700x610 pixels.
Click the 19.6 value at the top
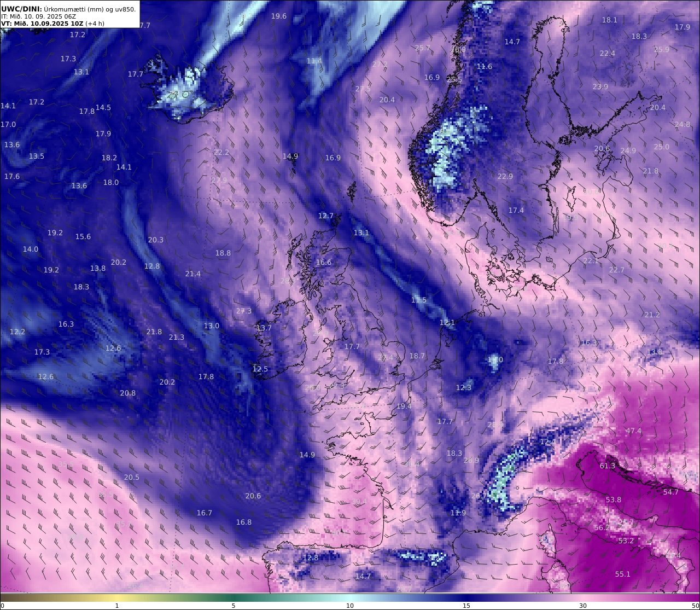click(279, 16)
